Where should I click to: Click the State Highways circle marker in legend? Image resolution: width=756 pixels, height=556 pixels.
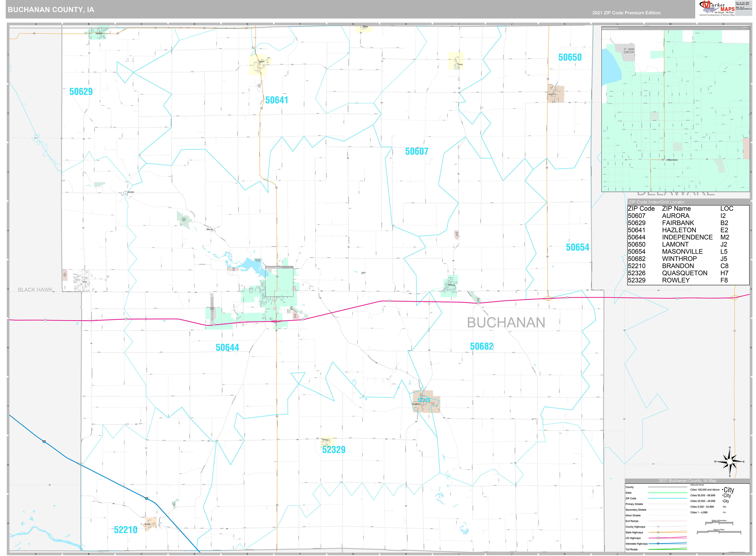tap(658, 532)
